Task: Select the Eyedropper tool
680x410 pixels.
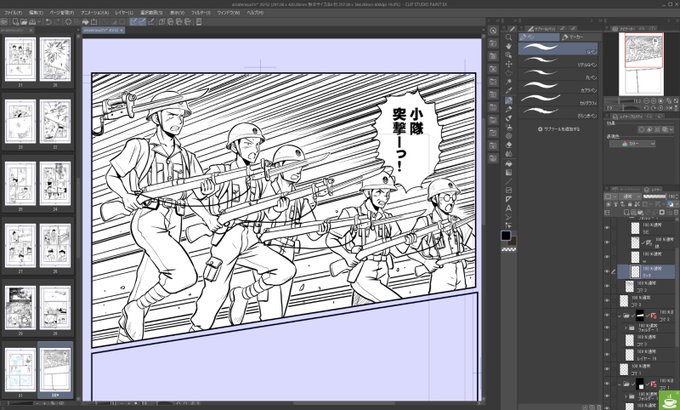Action: [508, 91]
